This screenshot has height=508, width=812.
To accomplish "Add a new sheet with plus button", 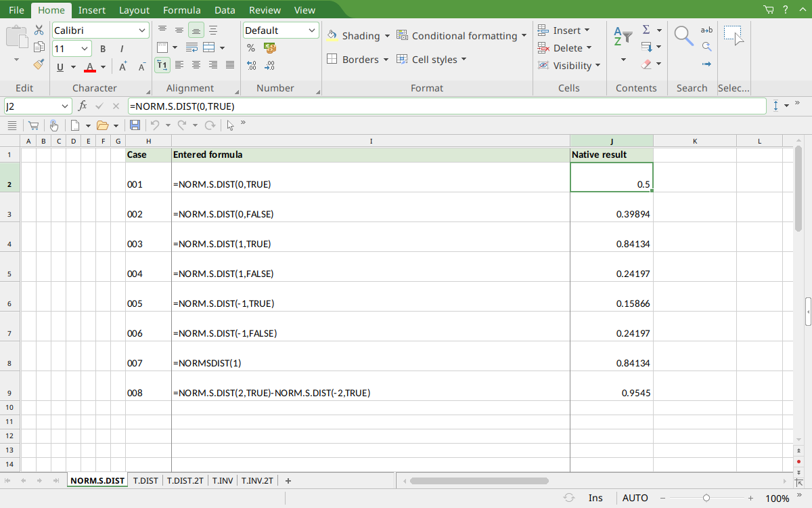I will click(288, 481).
